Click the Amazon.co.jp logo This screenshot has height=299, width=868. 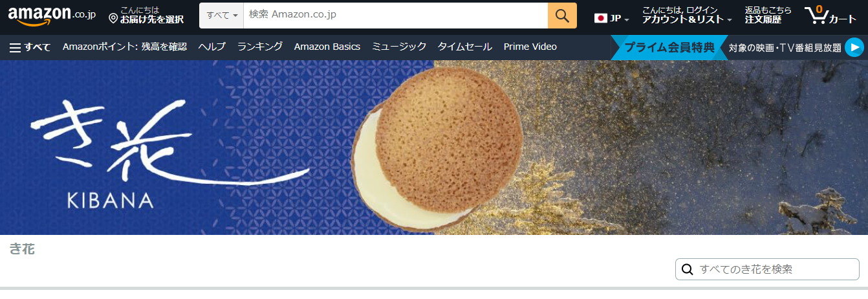coord(52,16)
